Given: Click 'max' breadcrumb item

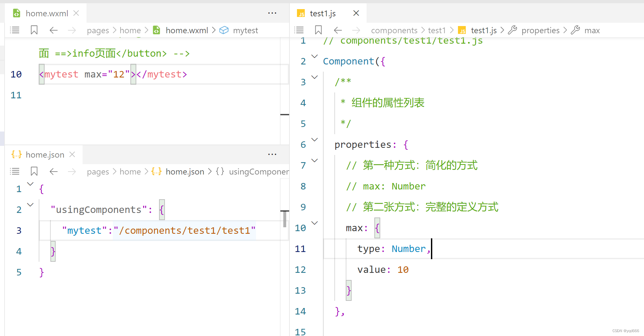Looking at the screenshot, I should coord(592,31).
